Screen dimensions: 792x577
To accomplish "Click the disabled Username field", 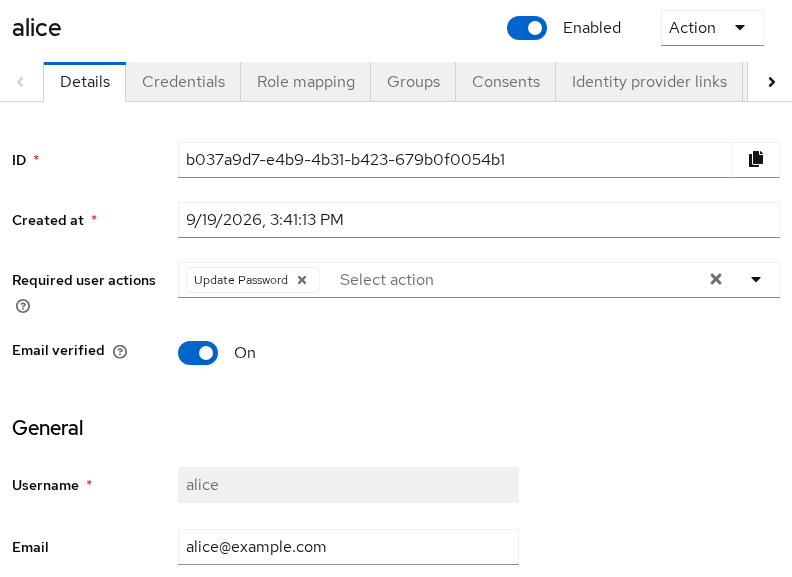I will pos(348,485).
